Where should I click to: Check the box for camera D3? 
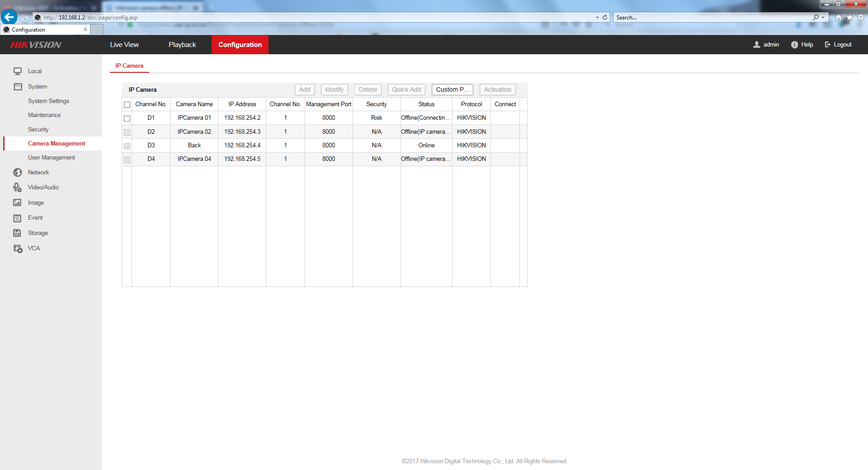(127, 146)
